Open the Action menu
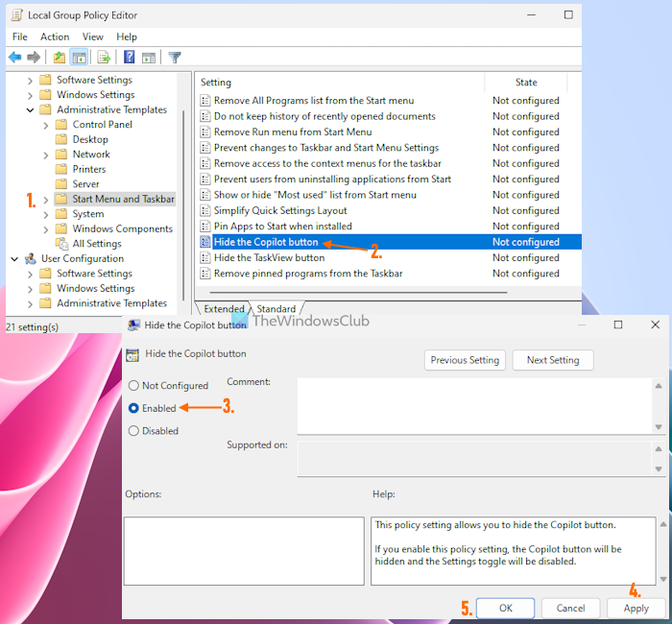This screenshot has height=624, width=672. [x=55, y=36]
